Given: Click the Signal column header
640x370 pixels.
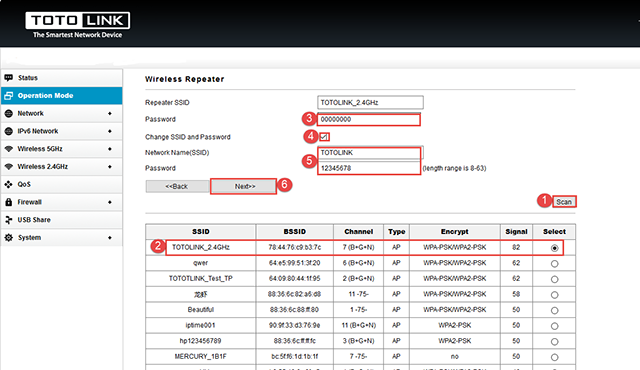Looking at the screenshot, I should (516, 231).
